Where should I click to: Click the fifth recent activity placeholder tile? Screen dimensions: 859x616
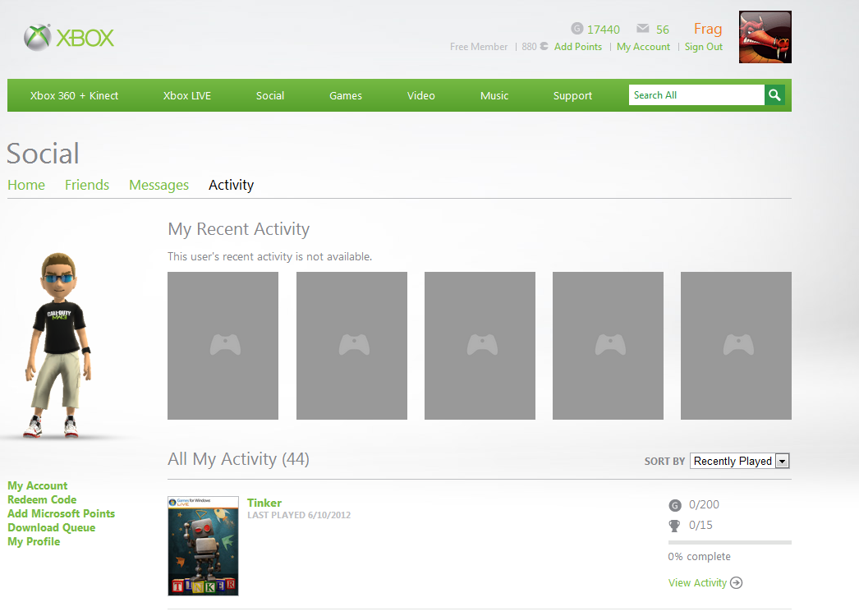tap(737, 346)
